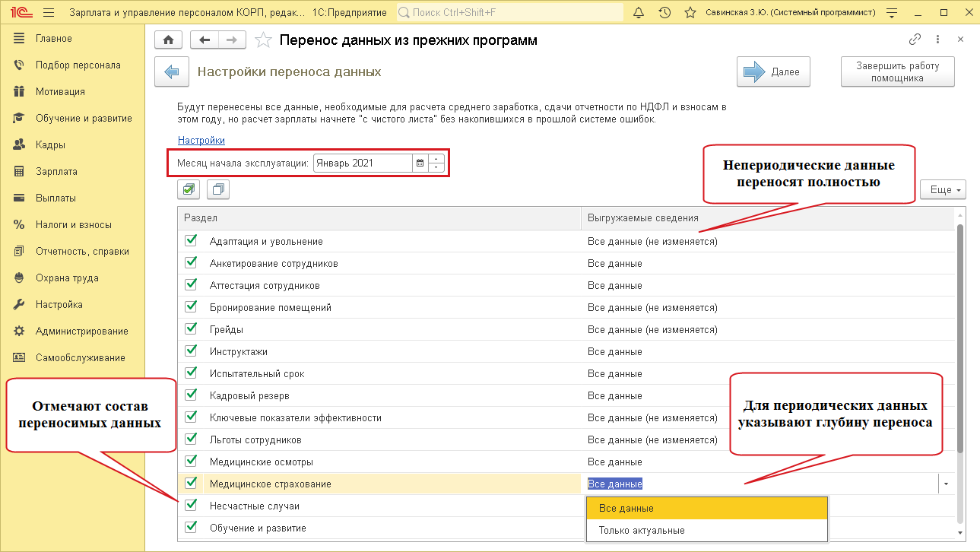
Task: Uncheck Испытательный срок checkbox
Action: click(192, 373)
